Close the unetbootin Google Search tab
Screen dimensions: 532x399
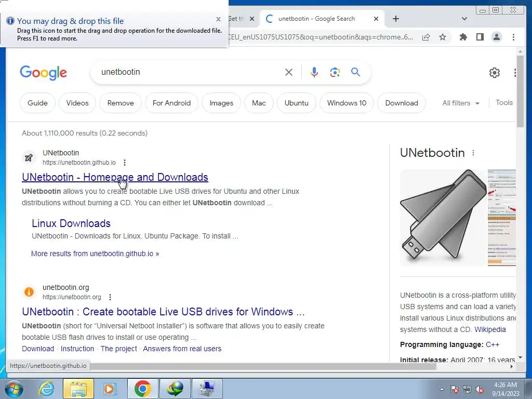pos(376,19)
